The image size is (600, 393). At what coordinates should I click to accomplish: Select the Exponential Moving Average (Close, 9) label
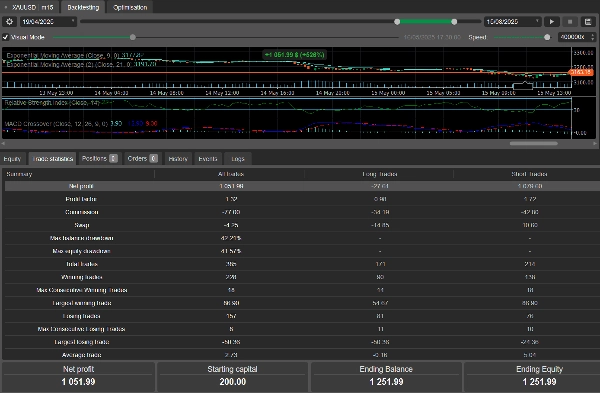click(x=75, y=55)
